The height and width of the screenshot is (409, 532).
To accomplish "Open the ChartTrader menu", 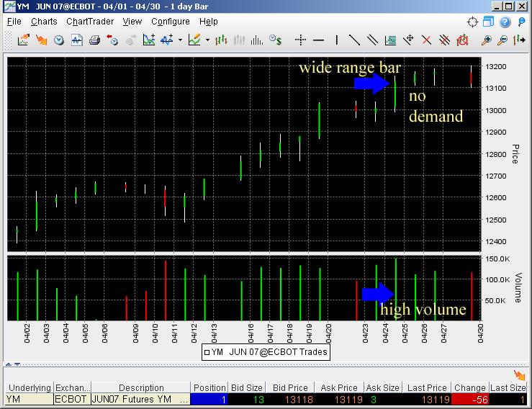I will [x=90, y=22].
